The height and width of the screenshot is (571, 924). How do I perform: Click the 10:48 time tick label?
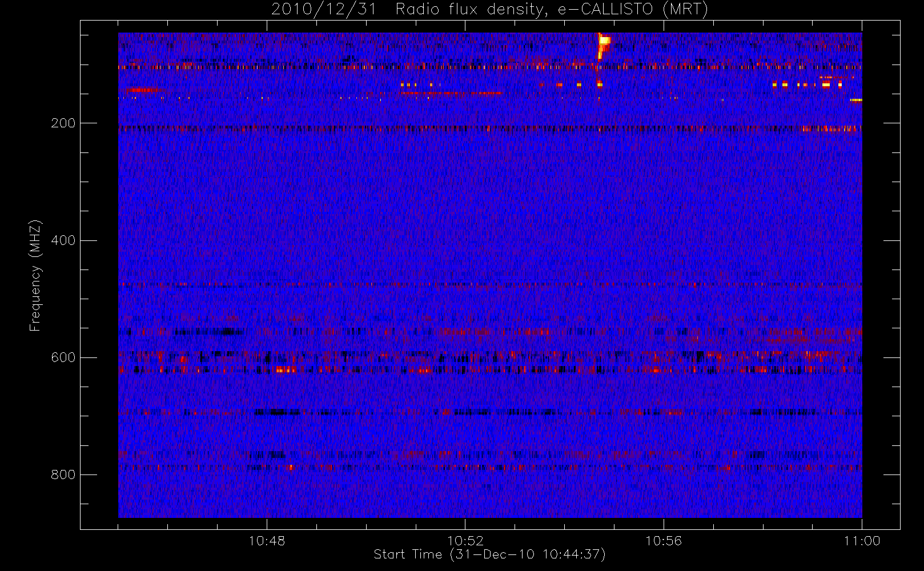tap(267, 541)
